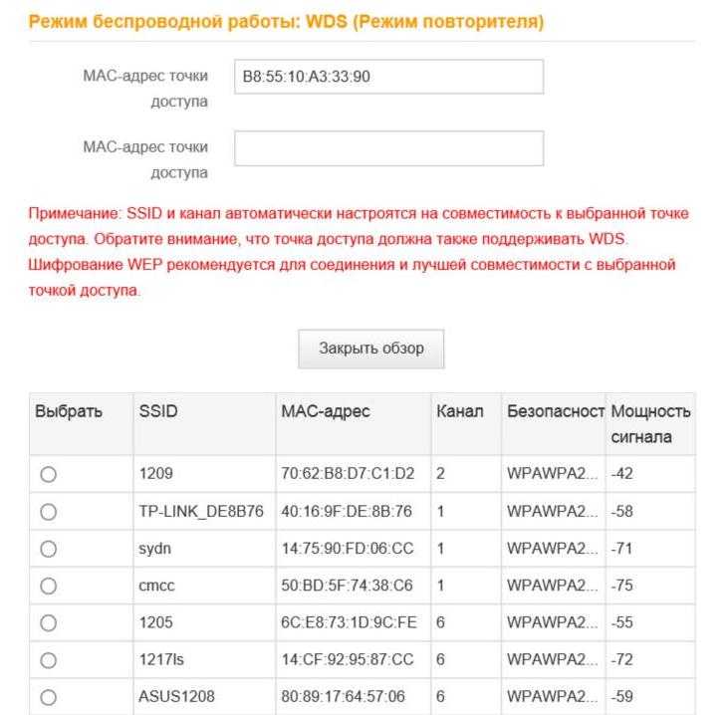
Task: Choose the sydn network radio button
Action: (48, 549)
